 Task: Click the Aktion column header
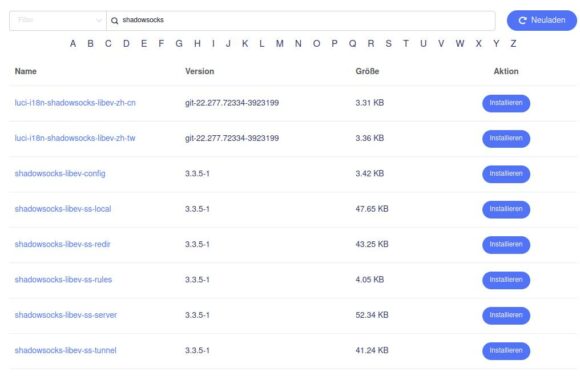506,71
